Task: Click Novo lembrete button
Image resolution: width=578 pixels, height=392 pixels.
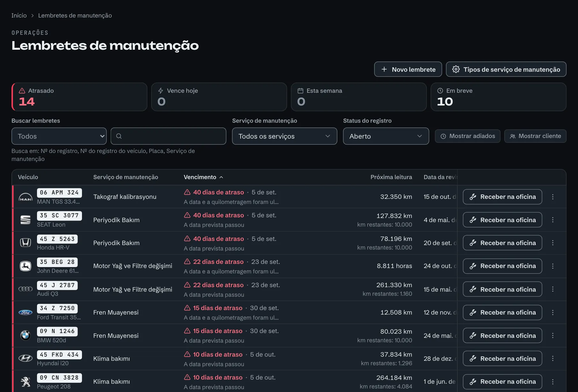Action: [408, 69]
